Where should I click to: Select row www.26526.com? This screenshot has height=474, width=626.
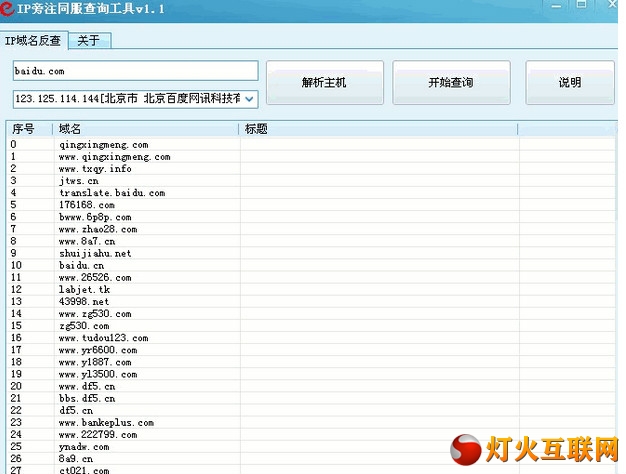pyautogui.click(x=311, y=278)
